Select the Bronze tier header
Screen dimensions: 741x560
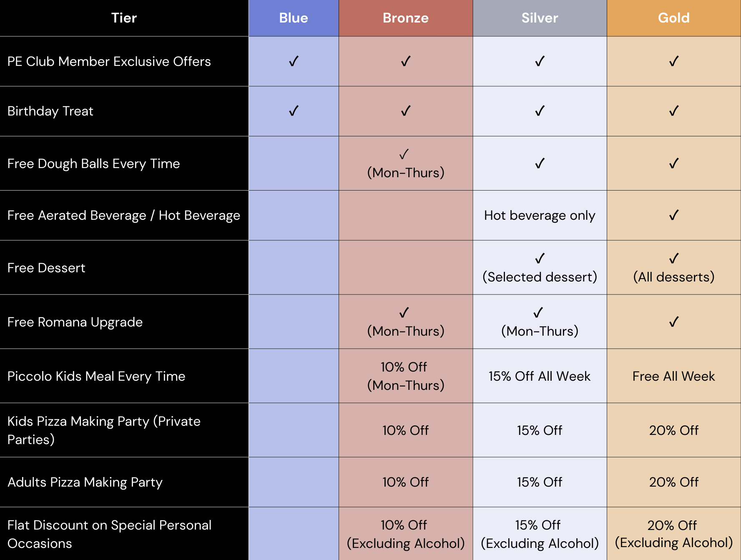tap(406, 18)
